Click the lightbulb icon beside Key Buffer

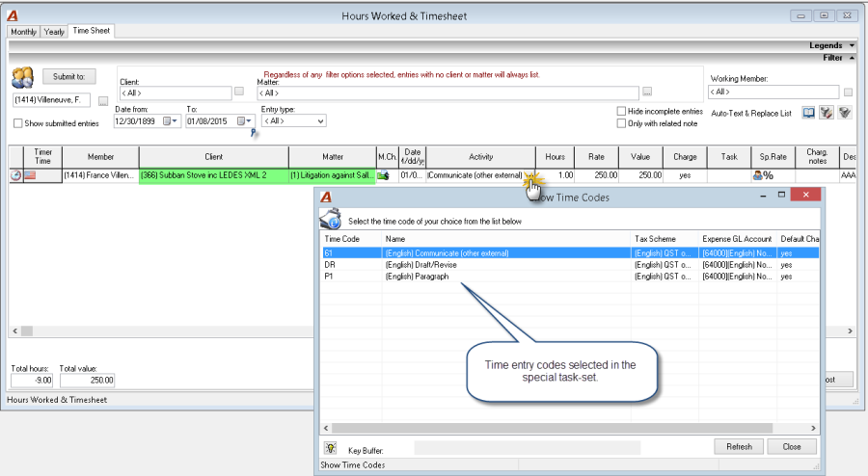[331, 448]
